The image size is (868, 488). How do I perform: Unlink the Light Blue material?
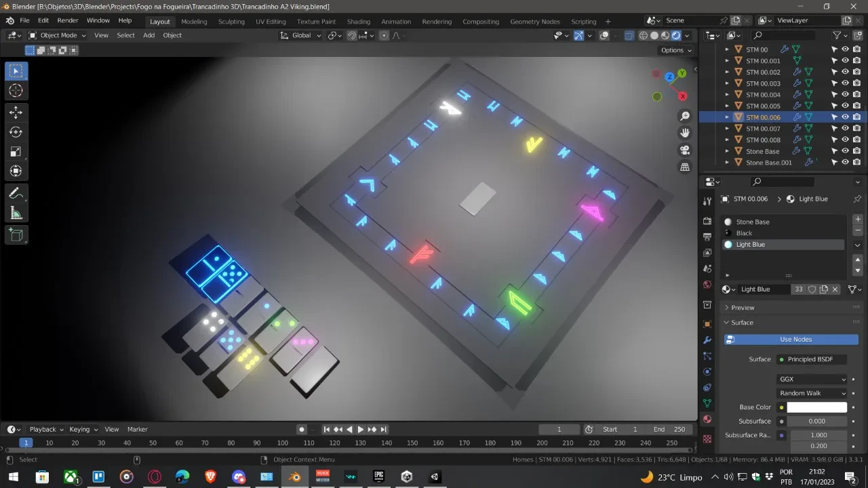pyautogui.click(x=835, y=289)
